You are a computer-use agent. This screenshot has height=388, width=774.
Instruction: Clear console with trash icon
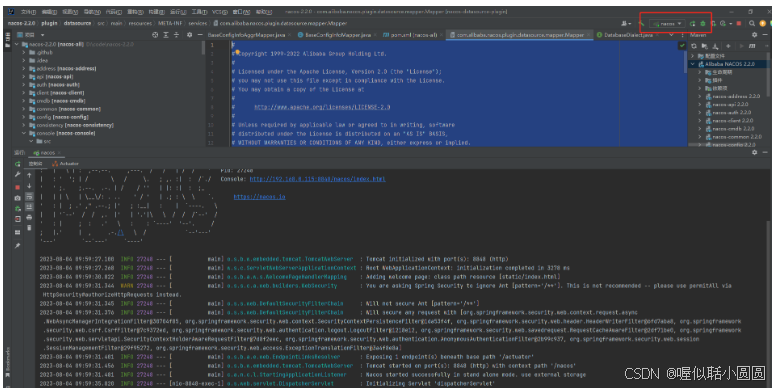tap(29, 228)
